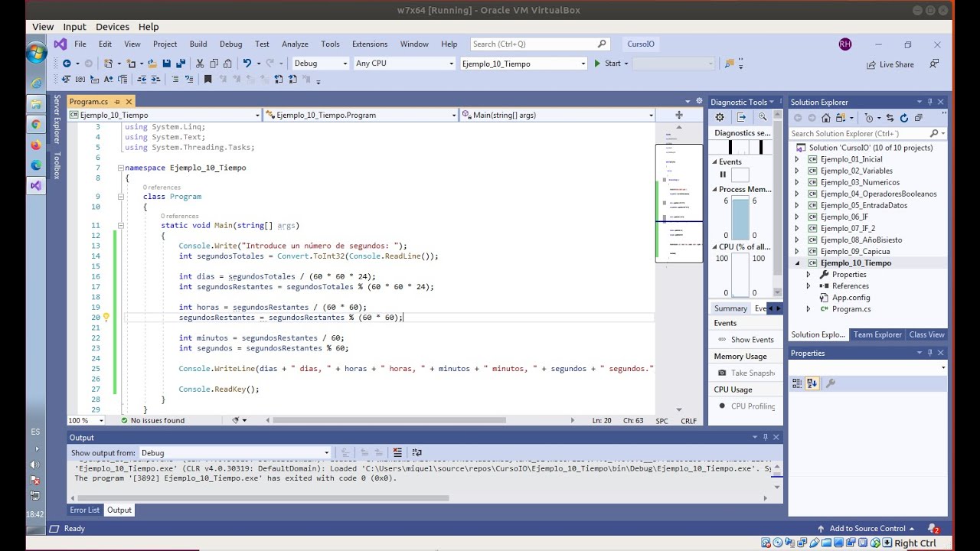Click the Properties Alphabetical sort icon
The height and width of the screenshot is (551, 980).
[x=812, y=383]
